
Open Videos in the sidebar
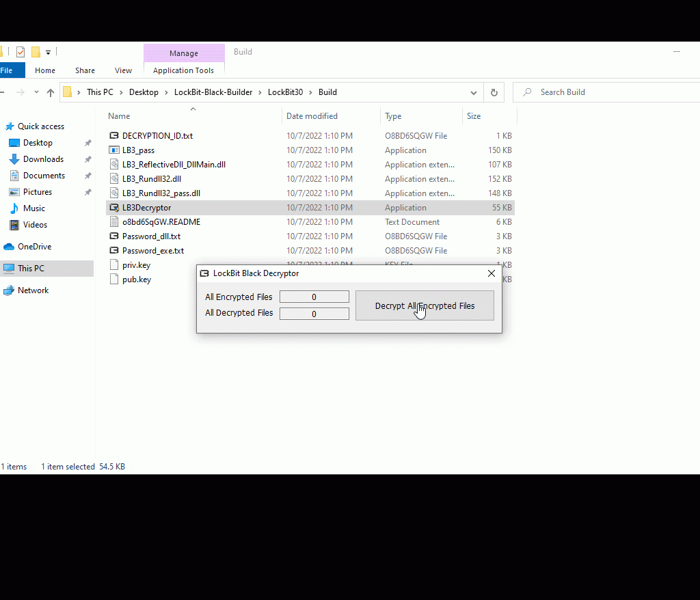[x=35, y=225]
